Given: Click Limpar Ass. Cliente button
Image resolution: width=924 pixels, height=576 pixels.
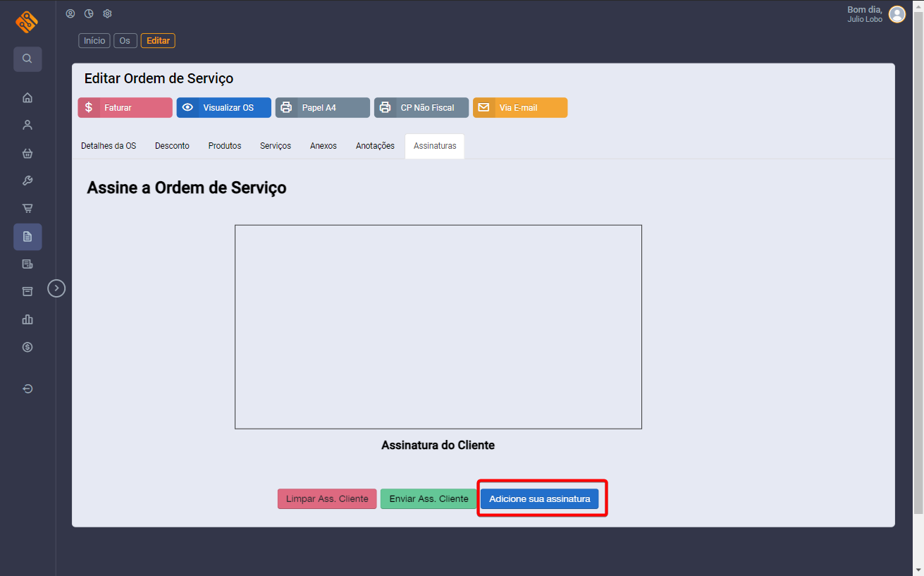Looking at the screenshot, I should coord(327,498).
